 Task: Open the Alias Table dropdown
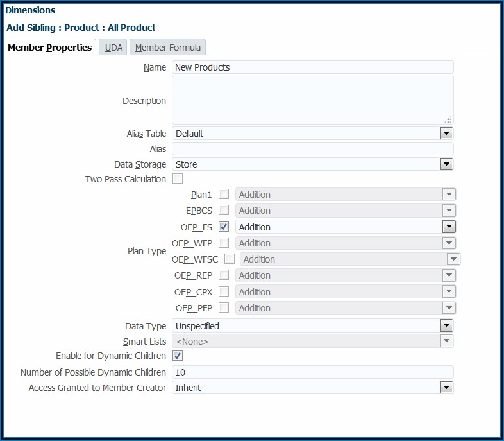click(x=446, y=134)
